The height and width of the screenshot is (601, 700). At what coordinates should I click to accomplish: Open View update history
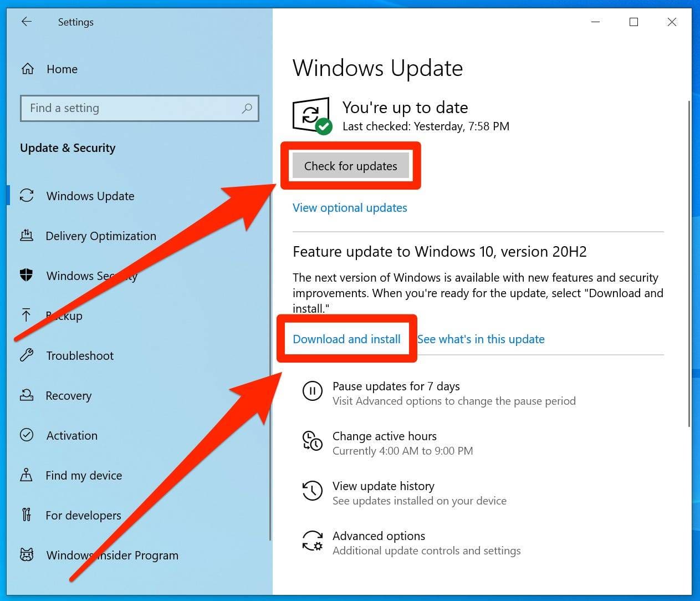384,486
